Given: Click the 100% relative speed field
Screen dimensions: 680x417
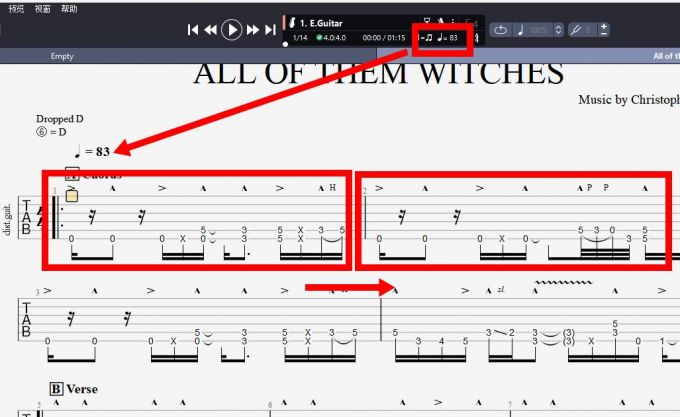Looking at the screenshot, I should point(538,30).
